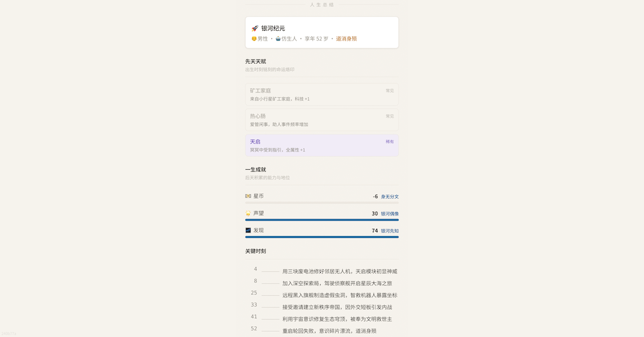644x337 pixels.
Task: Click the 银河偶像 reputation title
Action: (x=390, y=214)
